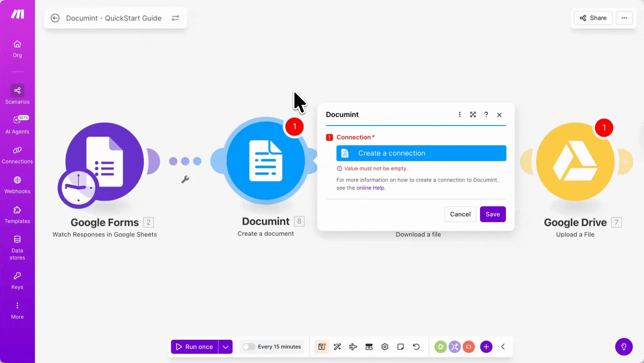Viewport: 644px width, 363px height.
Task: Open the notes icon in bottom toolbar
Action: point(400,347)
